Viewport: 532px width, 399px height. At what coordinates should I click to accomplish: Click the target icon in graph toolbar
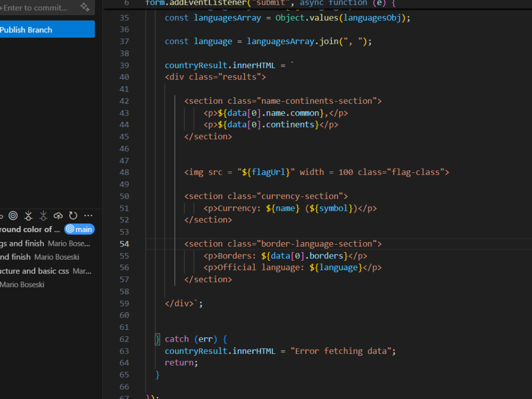coord(13,215)
